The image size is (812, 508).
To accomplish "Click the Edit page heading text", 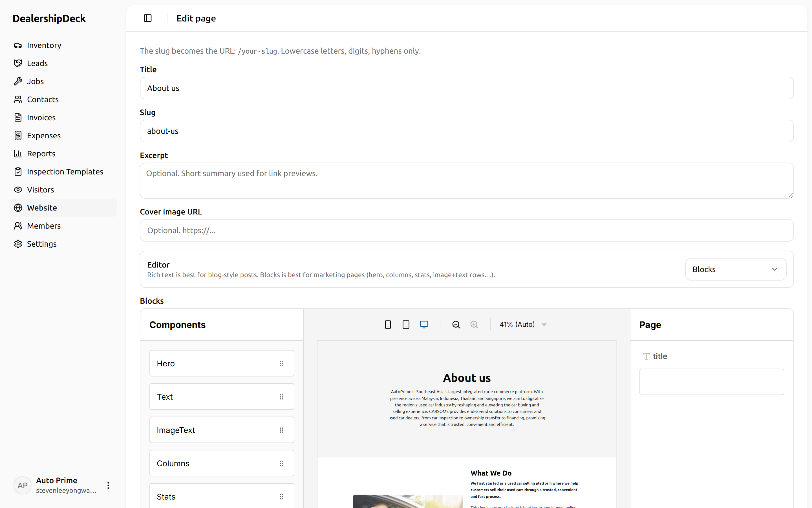I will click(196, 18).
